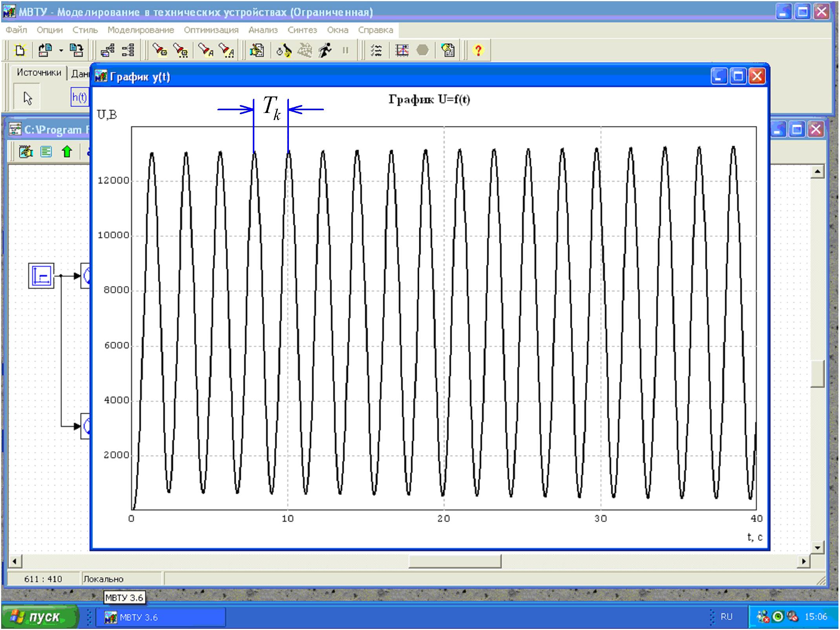
Task: Click the horizontal scrollbar thumb at the bottom
Action: [454, 561]
